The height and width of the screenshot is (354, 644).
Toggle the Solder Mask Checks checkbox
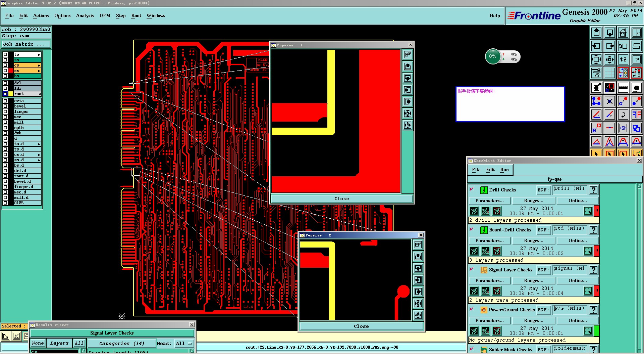pos(472,349)
